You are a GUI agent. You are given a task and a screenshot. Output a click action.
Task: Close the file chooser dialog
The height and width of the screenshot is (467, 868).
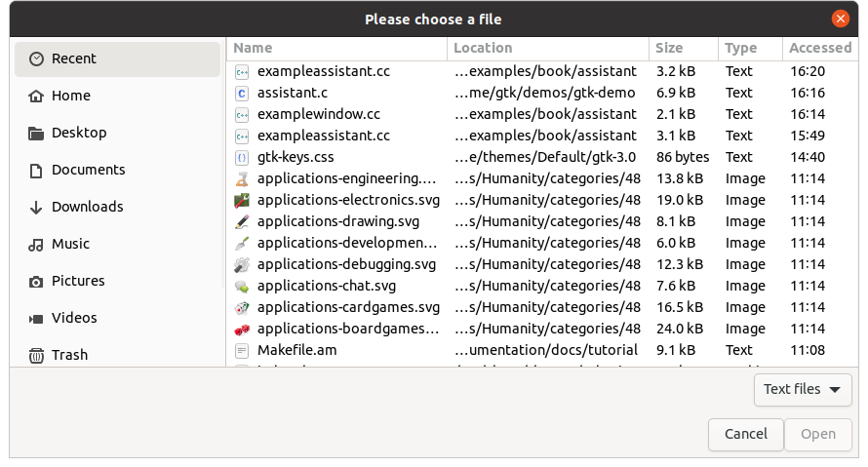coord(840,19)
